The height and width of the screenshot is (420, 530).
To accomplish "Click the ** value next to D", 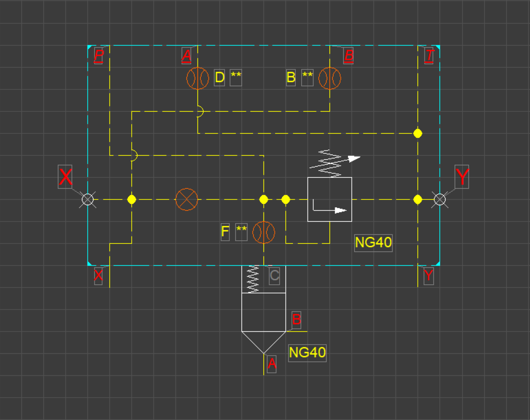I will [x=236, y=77].
